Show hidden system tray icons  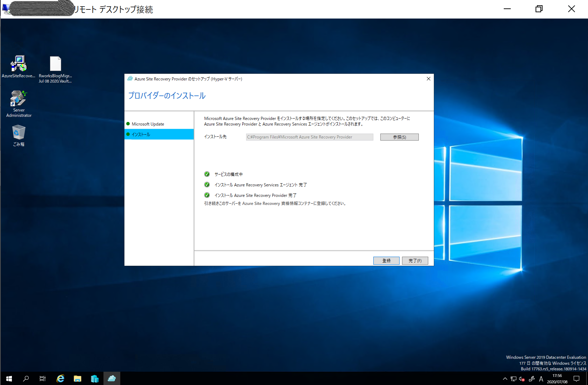pos(505,379)
